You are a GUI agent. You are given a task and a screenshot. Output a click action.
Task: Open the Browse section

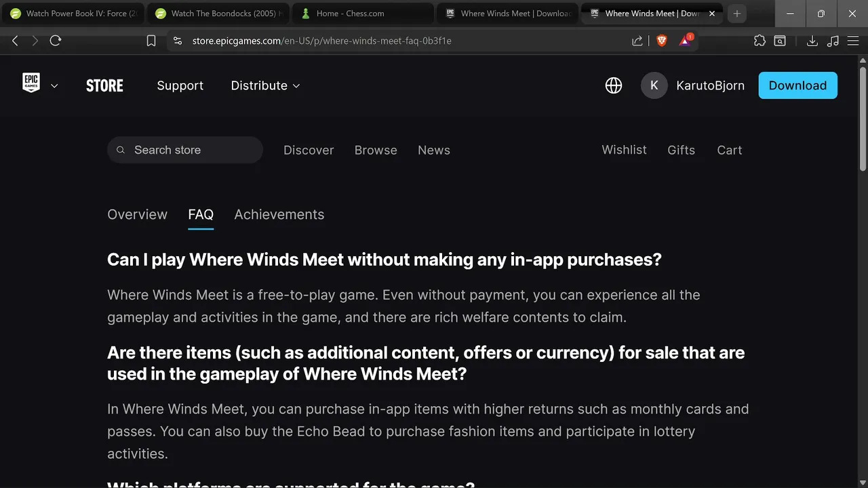tap(376, 150)
